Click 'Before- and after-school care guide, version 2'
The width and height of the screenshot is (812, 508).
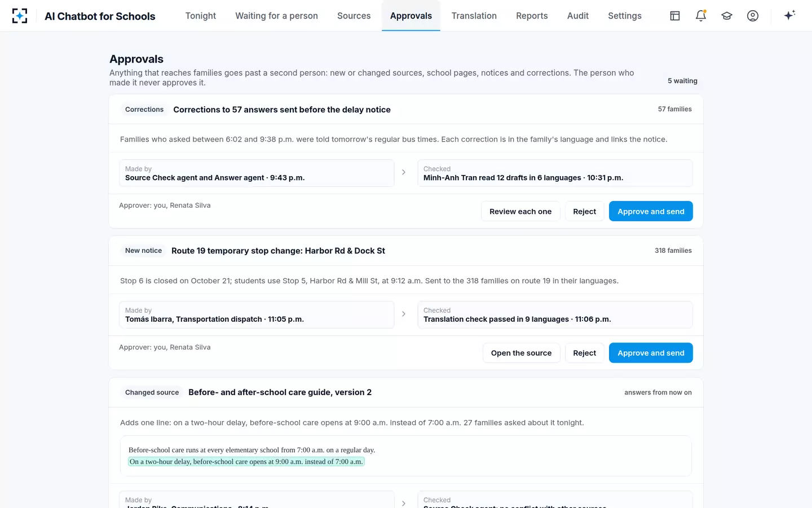(280, 392)
